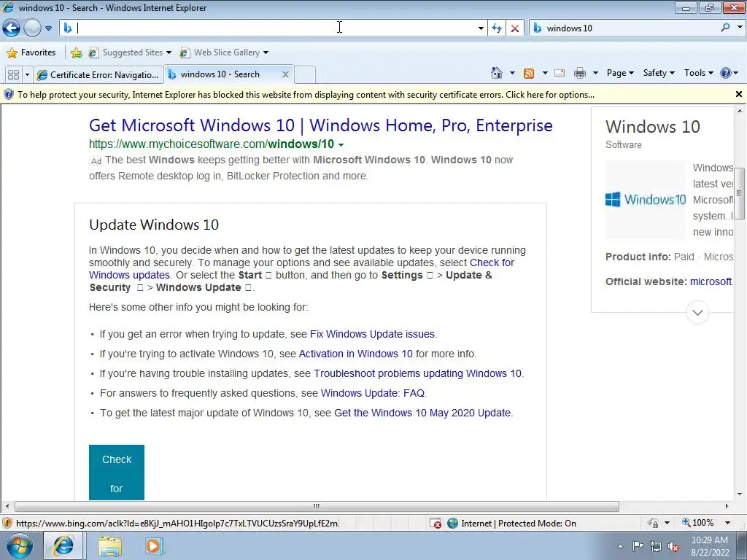Close the 'windows 10 - Search' tab

(x=285, y=74)
